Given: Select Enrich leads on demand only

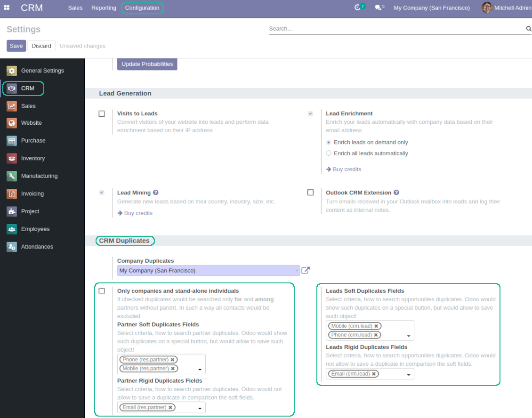Looking at the screenshot, I should (x=329, y=143).
